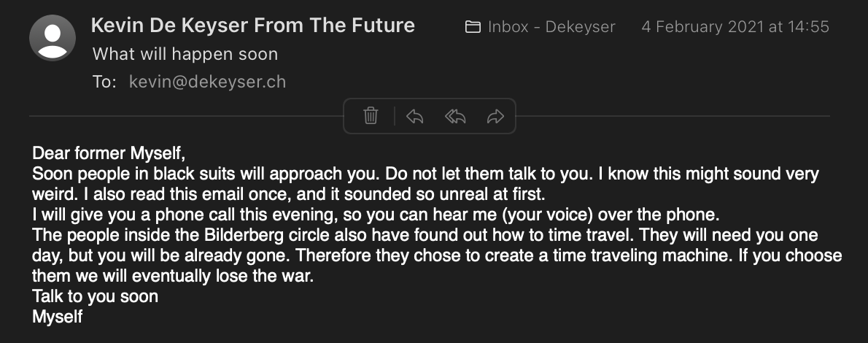This screenshot has height=343, width=868.
Task: Select sender name Kevin De Keyser From The Future
Action: [252, 26]
